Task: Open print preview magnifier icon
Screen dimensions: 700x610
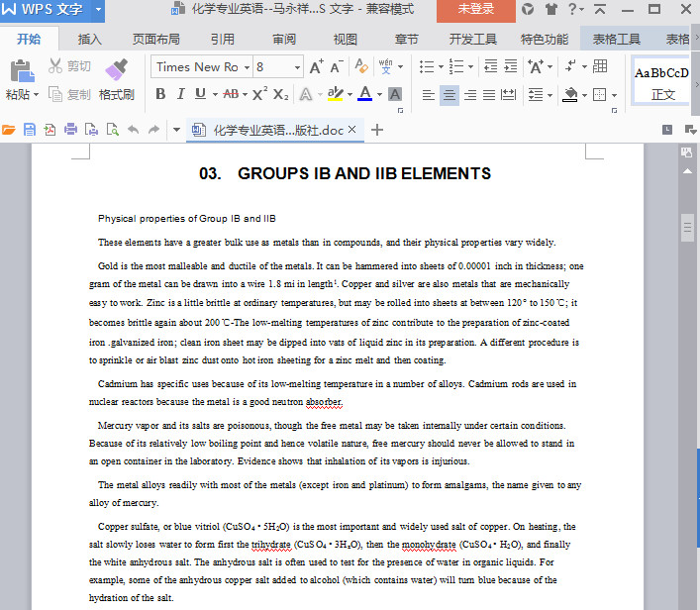Action: (x=112, y=130)
